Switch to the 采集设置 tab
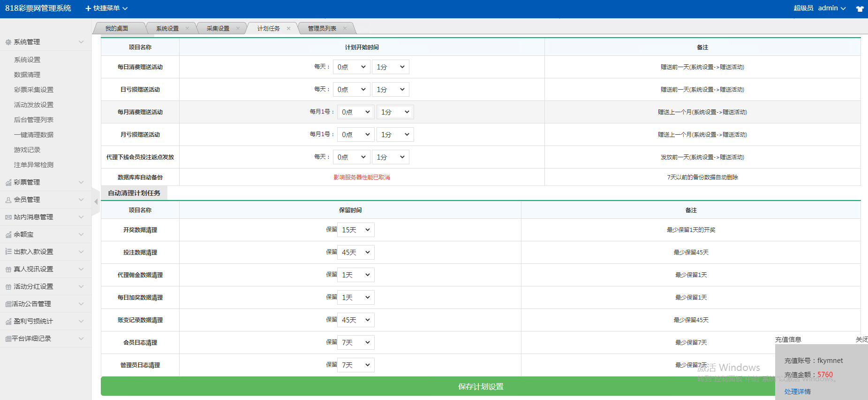868x400 pixels. coord(218,29)
